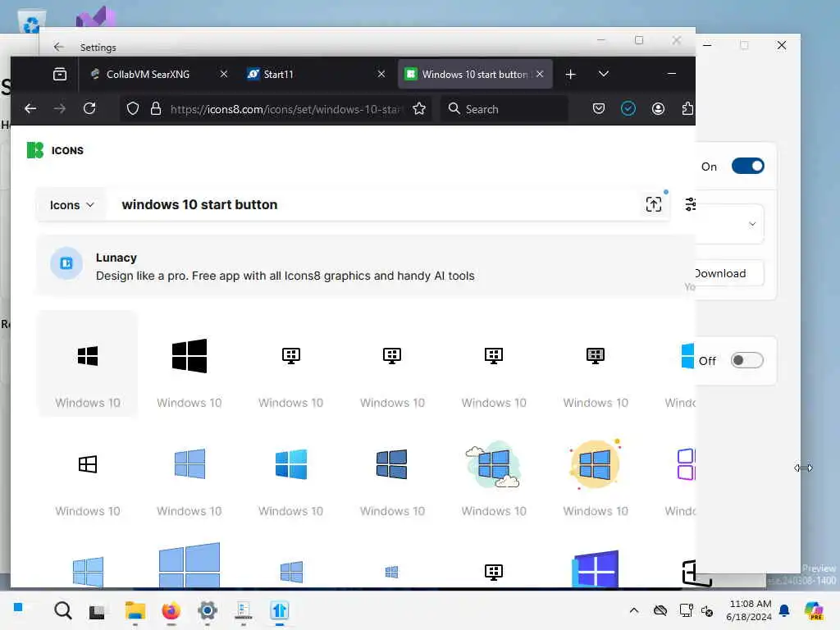Open the Windows Start button on taskbar
840x630 pixels.
point(18,607)
